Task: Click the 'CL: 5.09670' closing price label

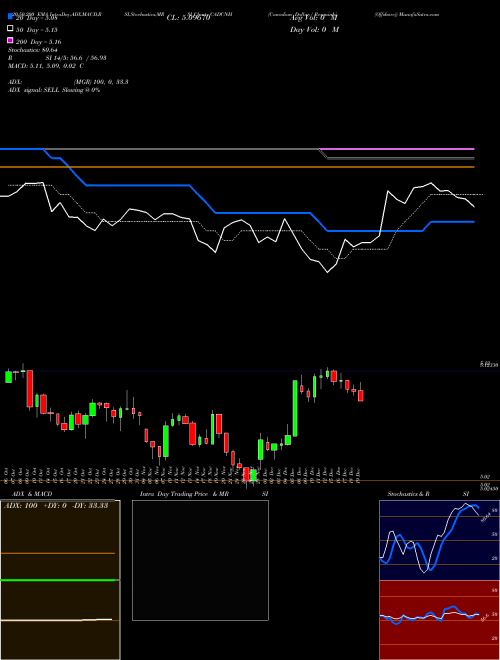Action: (x=188, y=18)
